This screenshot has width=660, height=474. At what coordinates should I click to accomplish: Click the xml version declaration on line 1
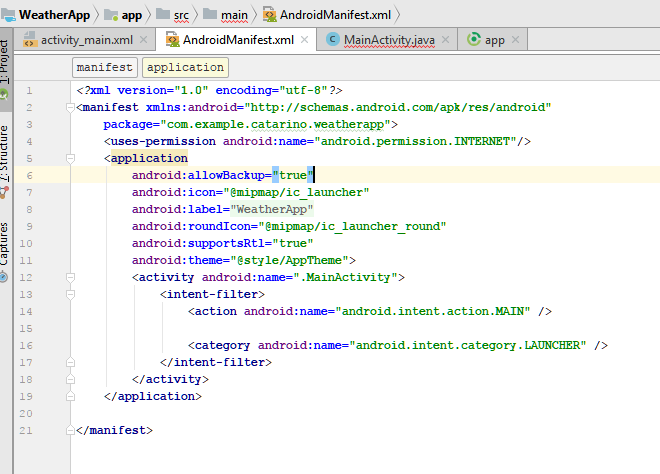tap(209, 91)
